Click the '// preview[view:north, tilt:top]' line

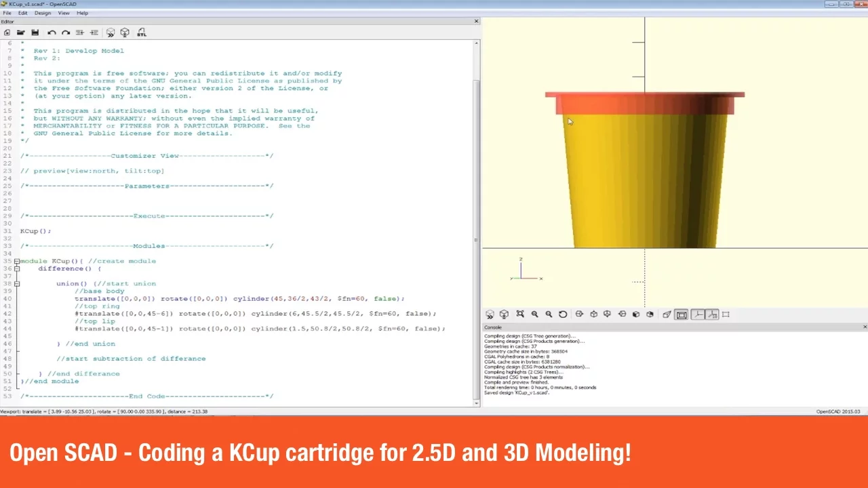point(92,171)
